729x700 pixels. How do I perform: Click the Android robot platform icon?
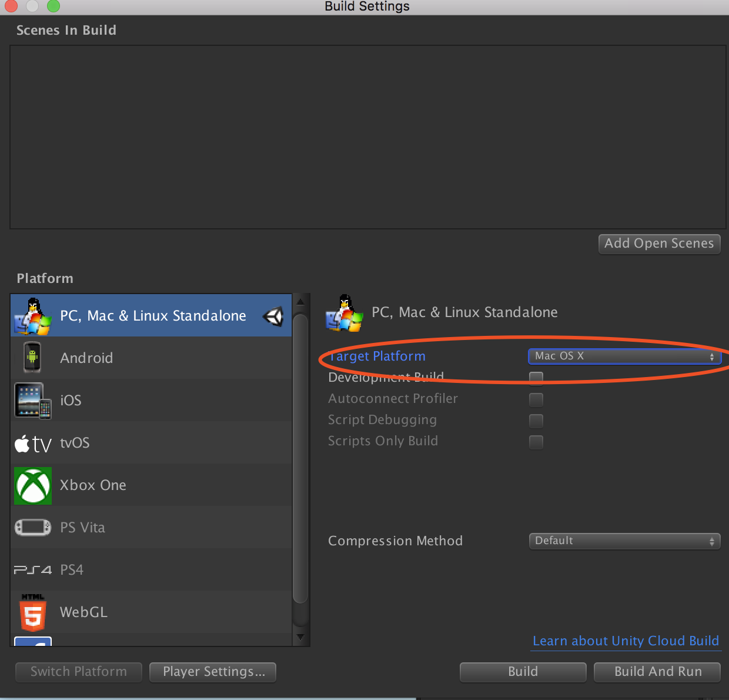(32, 358)
